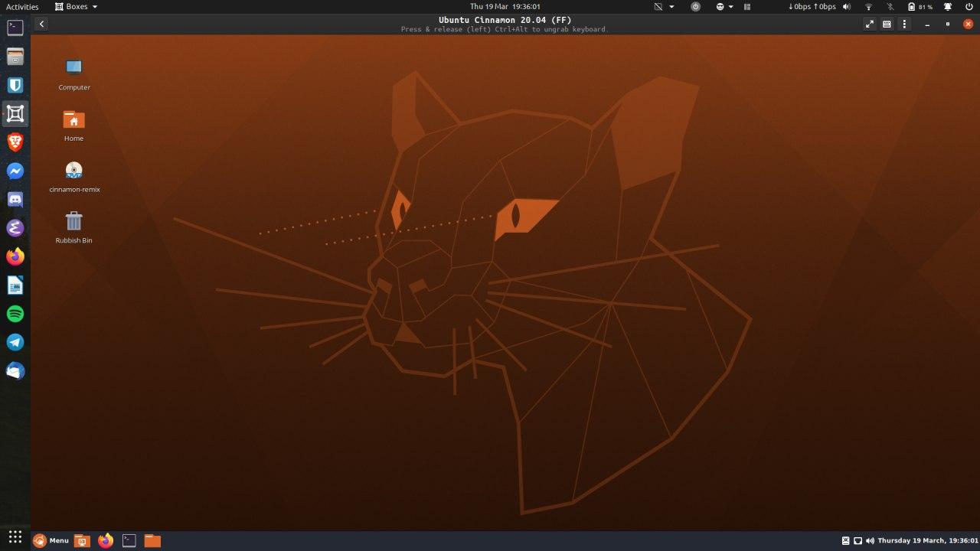Open Boxes application menu
The image size is (980, 551).
pos(76,6)
